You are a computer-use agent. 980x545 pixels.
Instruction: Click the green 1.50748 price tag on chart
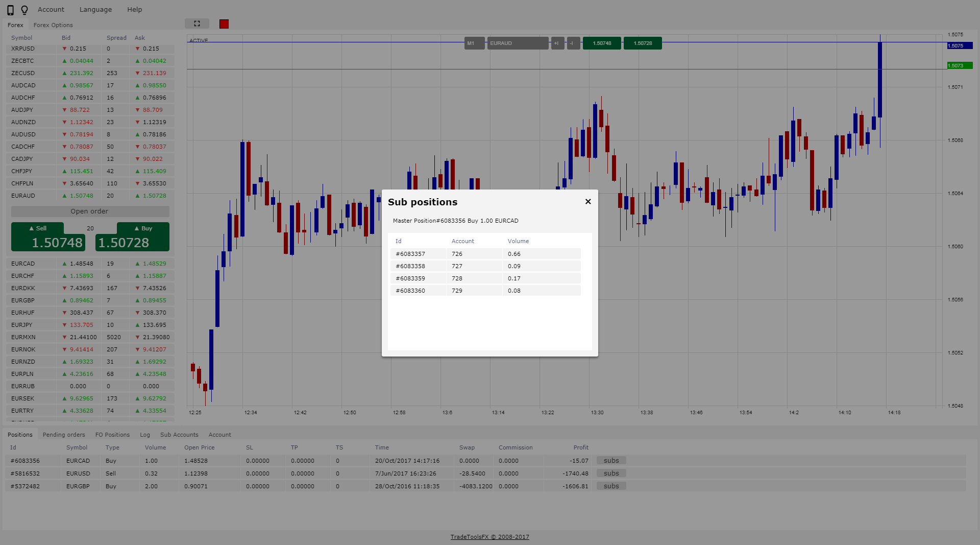[601, 43]
